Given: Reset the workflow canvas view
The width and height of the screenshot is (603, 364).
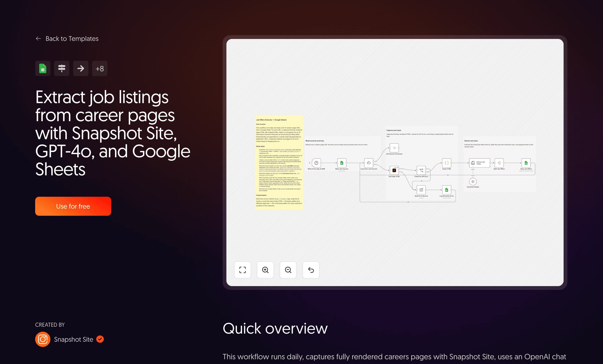Looking at the screenshot, I should pos(311,270).
